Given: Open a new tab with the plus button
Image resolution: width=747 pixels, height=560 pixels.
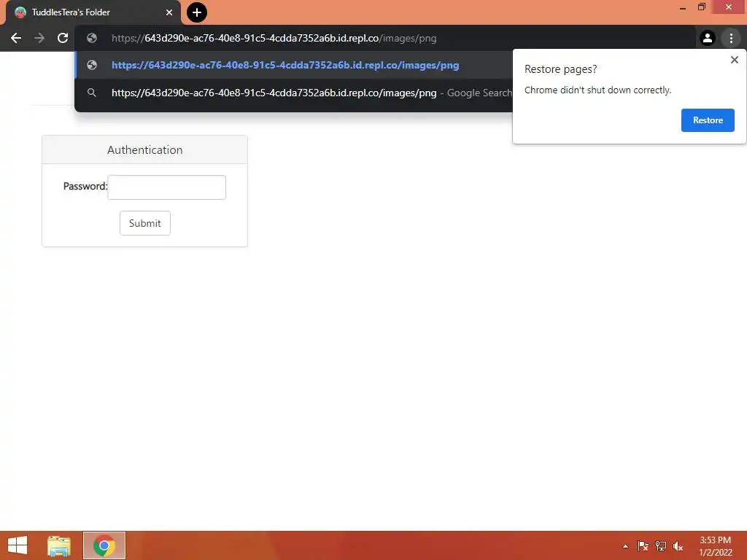Looking at the screenshot, I should (x=197, y=12).
